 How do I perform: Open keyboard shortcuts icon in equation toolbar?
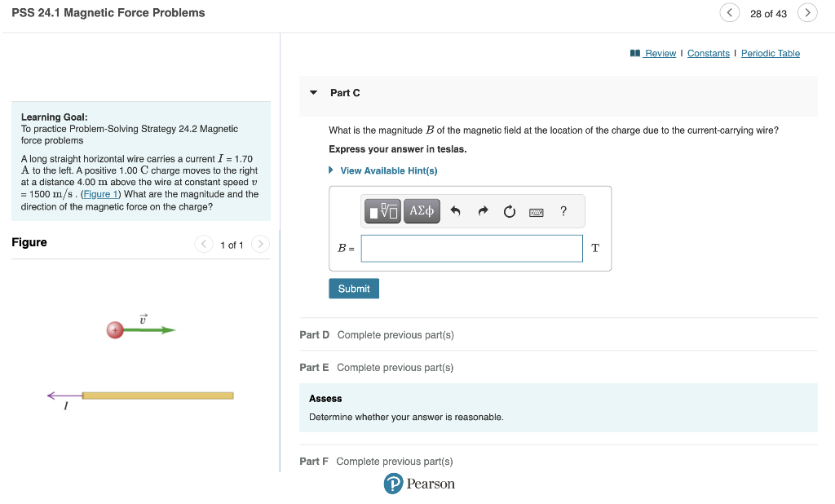(537, 211)
